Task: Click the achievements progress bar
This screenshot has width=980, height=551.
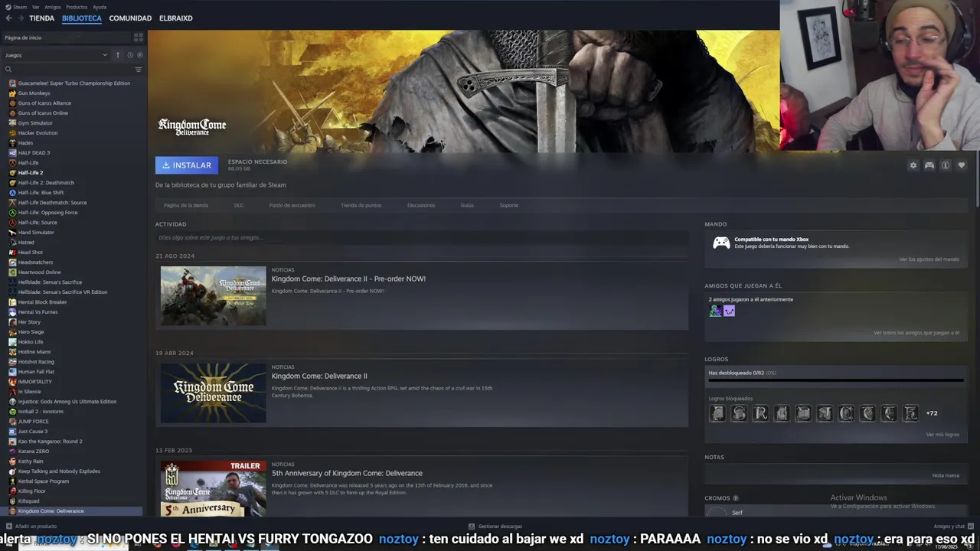Action: 835,380
